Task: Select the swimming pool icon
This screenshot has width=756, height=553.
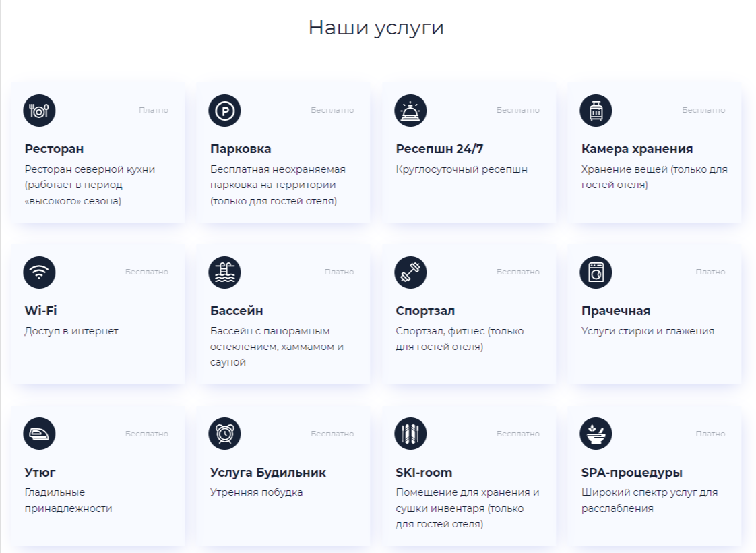Action: [224, 272]
